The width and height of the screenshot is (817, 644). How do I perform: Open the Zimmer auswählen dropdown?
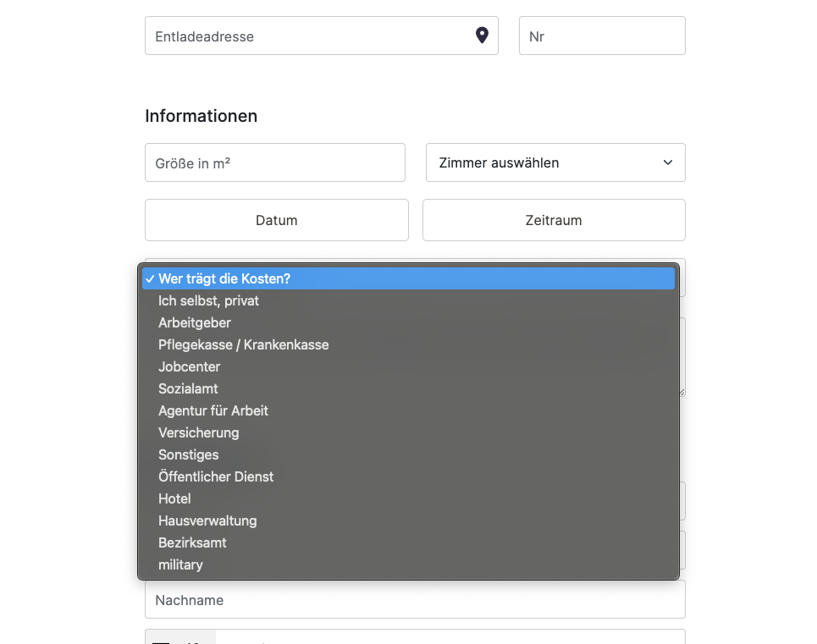[x=555, y=162]
